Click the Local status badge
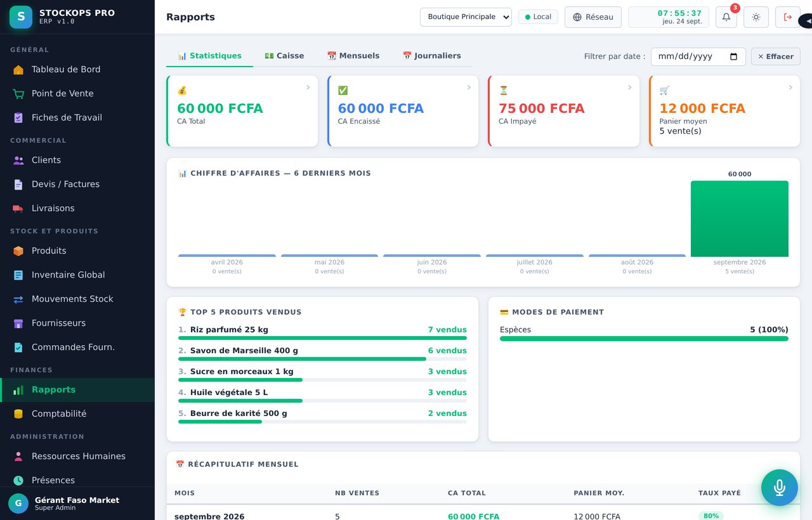The height and width of the screenshot is (520, 812). [x=538, y=17]
